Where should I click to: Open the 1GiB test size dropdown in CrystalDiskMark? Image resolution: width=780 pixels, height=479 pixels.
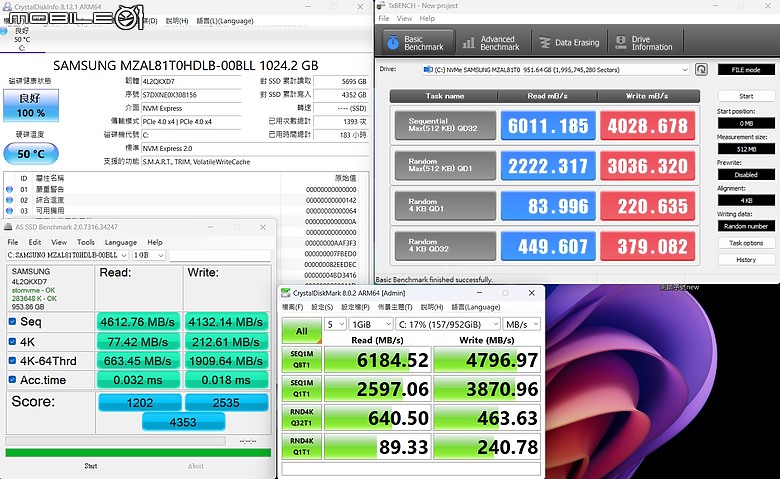coord(371,324)
